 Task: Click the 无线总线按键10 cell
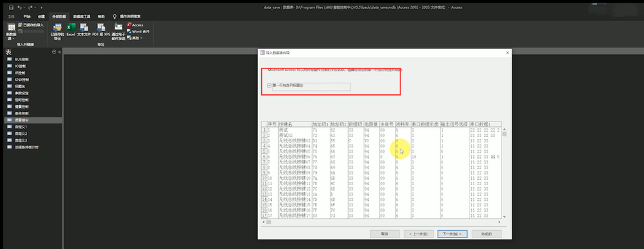[x=295, y=178]
